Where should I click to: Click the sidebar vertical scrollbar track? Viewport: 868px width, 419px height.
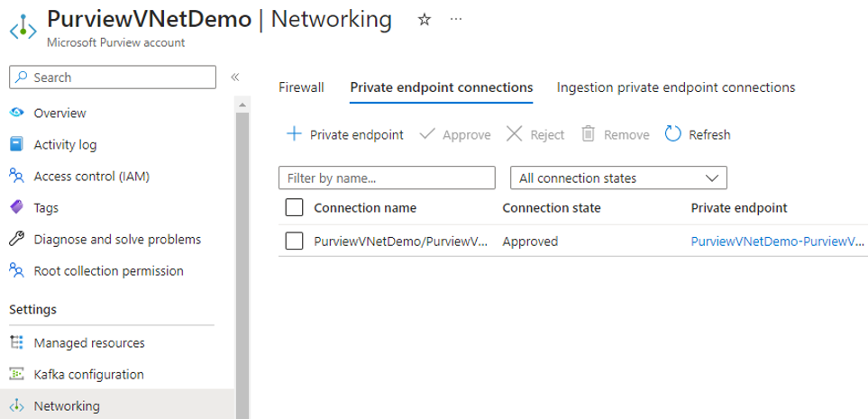242,265
